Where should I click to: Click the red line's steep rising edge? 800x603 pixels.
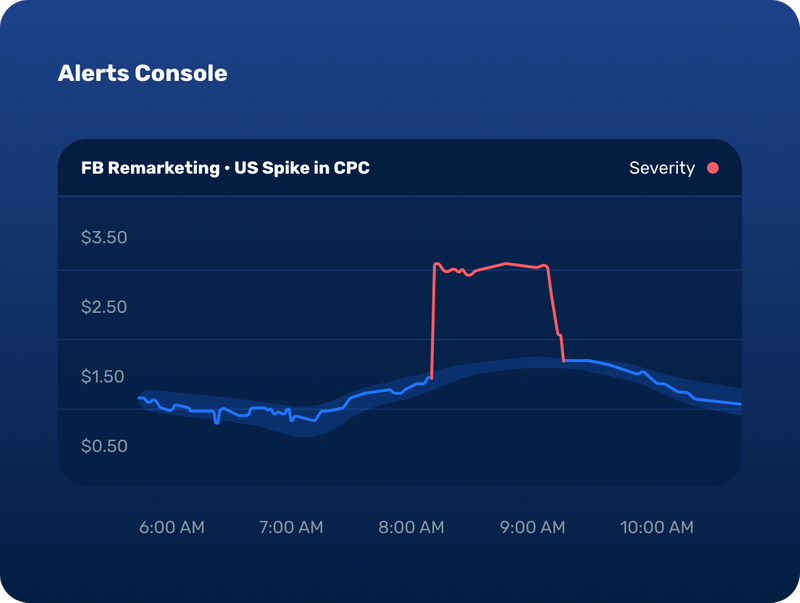(433, 321)
